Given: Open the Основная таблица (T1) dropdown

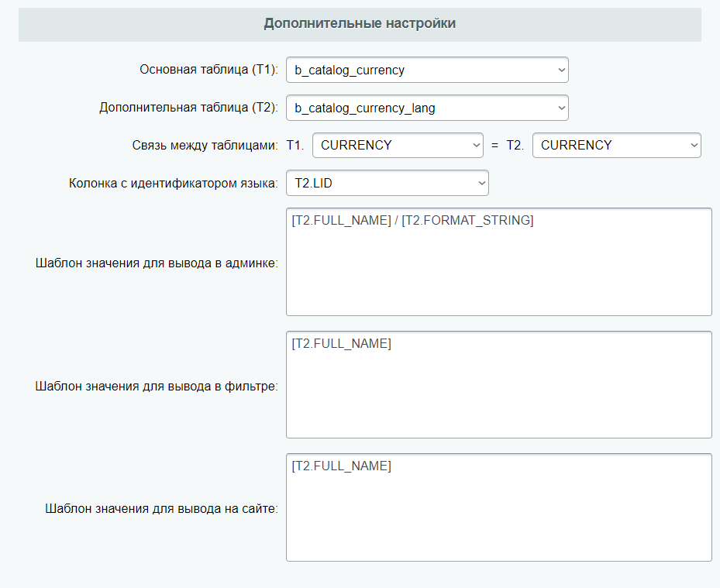Looking at the screenshot, I should 426,70.
